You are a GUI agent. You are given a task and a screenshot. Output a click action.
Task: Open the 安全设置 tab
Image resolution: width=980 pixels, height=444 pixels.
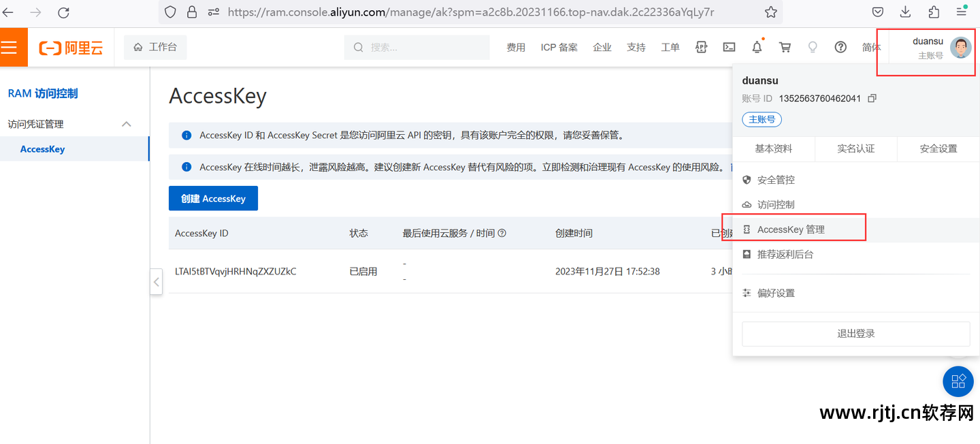click(x=938, y=148)
